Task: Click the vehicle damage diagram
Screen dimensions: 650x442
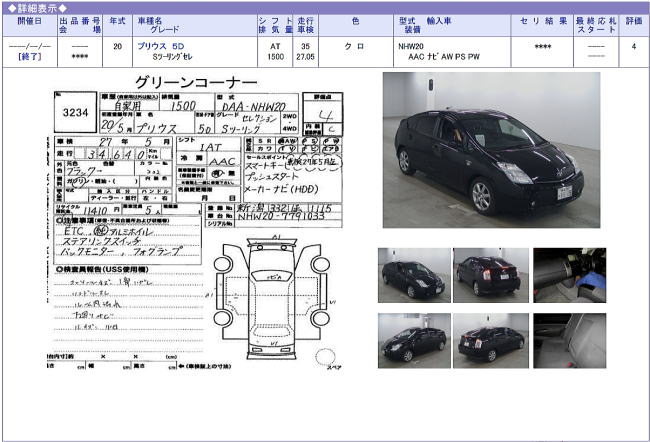Action: (272, 298)
